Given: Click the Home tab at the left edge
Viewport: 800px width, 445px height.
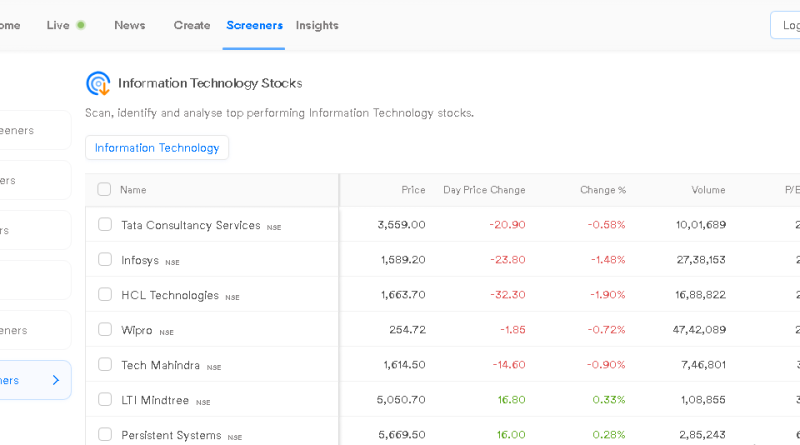Looking at the screenshot, I should (x=9, y=25).
